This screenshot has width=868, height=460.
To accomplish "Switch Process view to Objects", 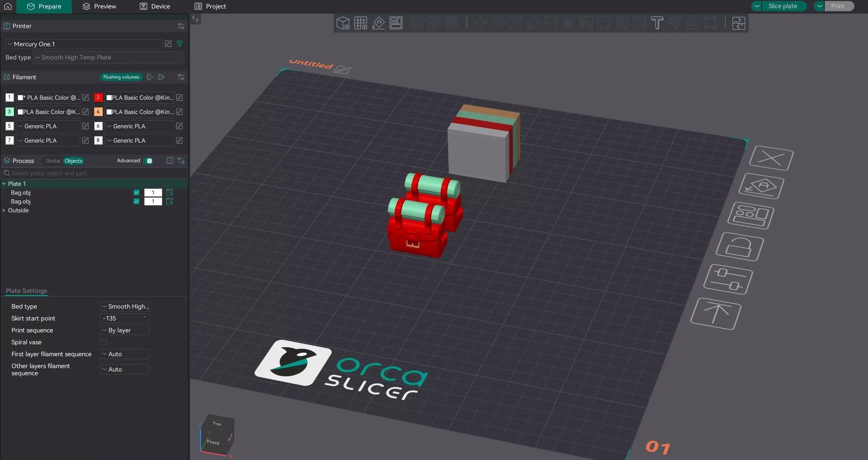I will tap(73, 161).
